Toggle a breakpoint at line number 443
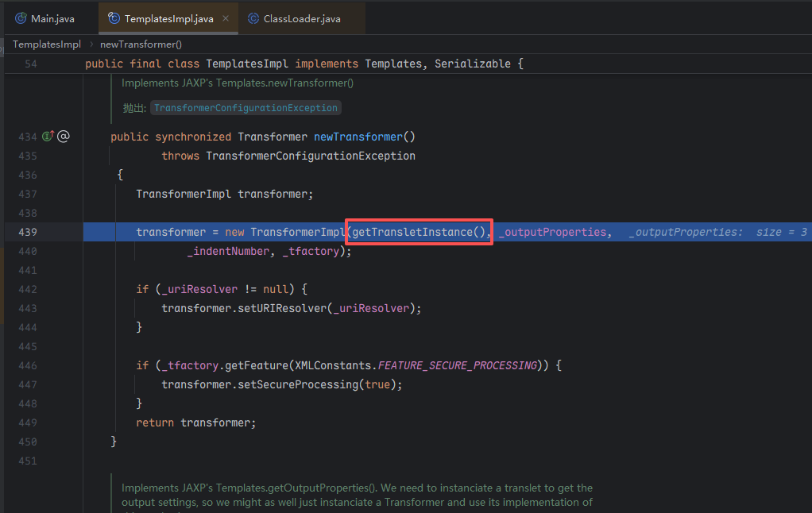This screenshot has height=513, width=812. point(28,308)
